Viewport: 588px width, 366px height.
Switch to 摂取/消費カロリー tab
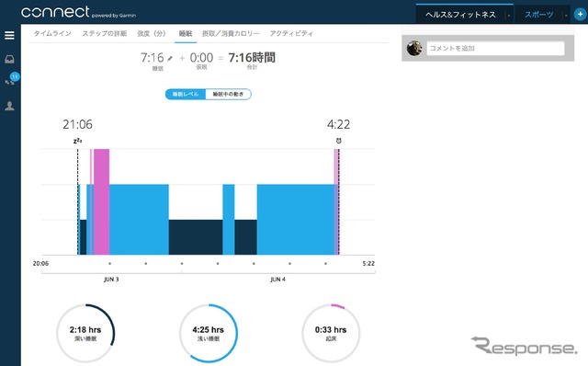(x=231, y=33)
